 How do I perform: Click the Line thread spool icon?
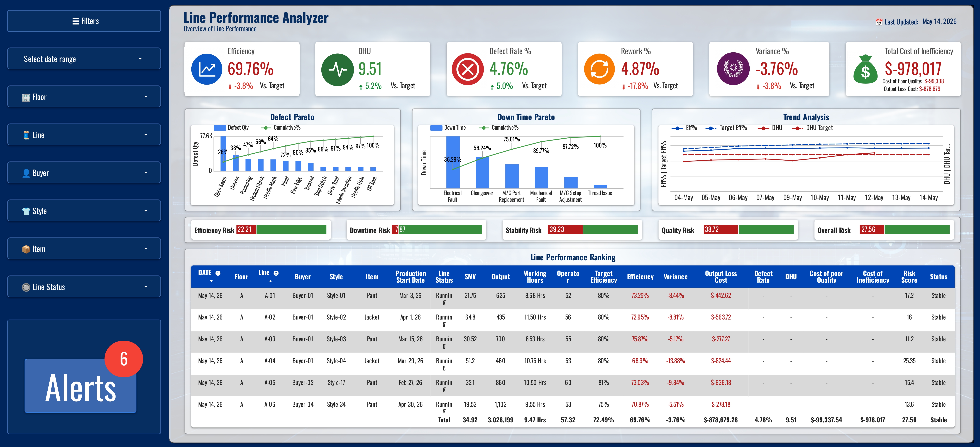(x=26, y=135)
